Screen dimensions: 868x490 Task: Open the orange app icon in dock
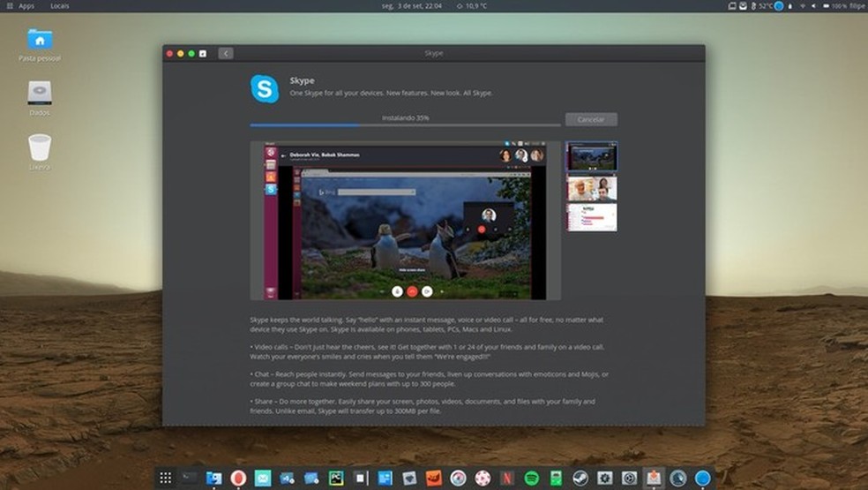point(433,478)
